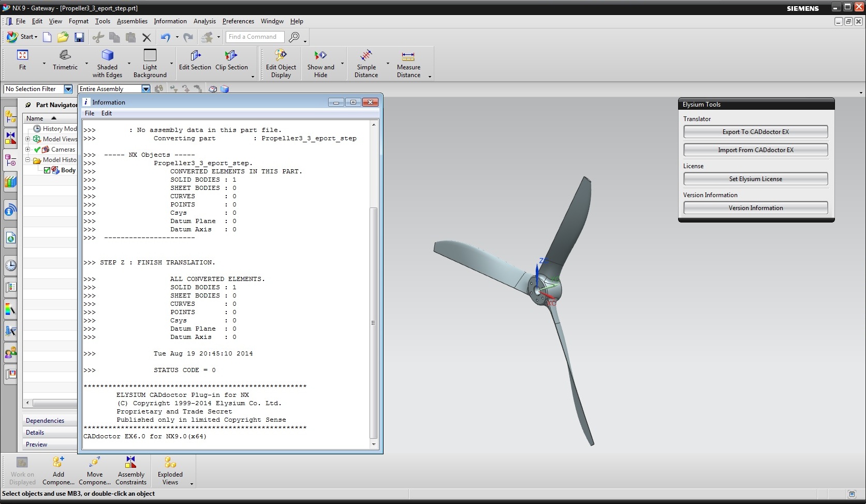Viewport: 866px width, 504px height.
Task: Open the Preferences menu
Action: (x=238, y=21)
